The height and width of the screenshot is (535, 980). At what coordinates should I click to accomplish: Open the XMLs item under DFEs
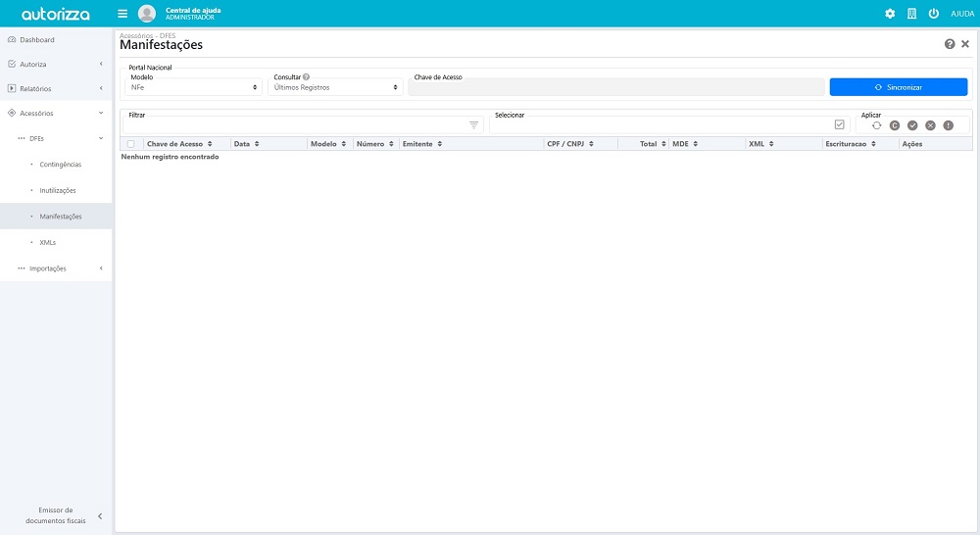tap(47, 242)
